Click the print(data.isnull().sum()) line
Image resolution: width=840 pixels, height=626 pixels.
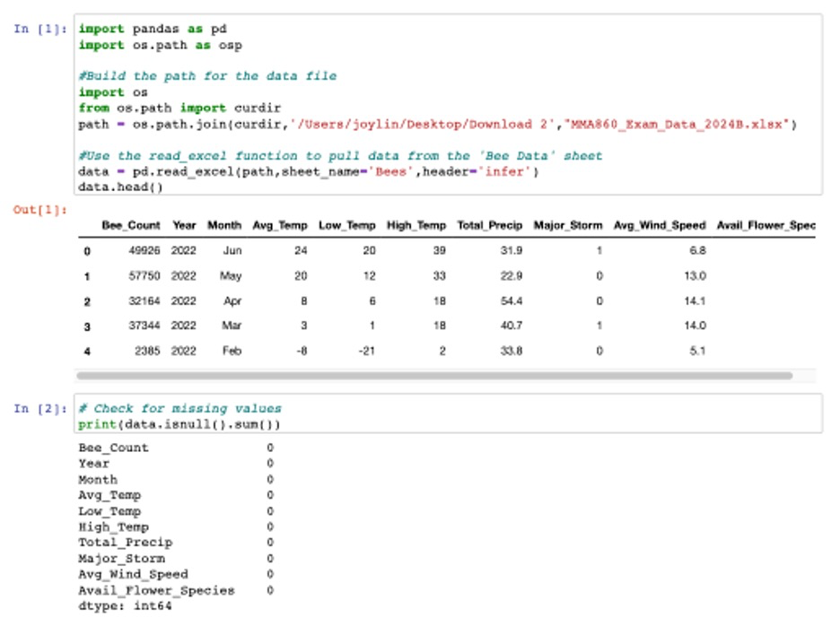click(179, 424)
